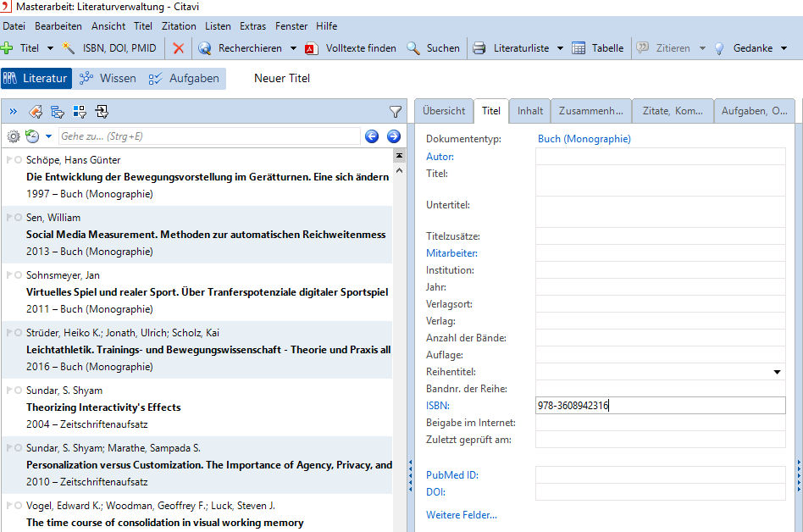Viewport: 803px width, 532px height.
Task: Toggle the flag on Sen, William entry
Action: (9, 217)
